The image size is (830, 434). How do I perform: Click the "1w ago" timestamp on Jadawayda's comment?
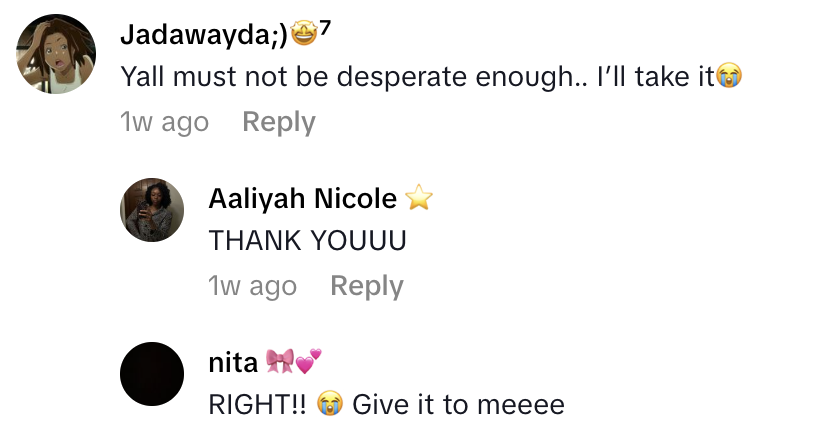coord(164,122)
